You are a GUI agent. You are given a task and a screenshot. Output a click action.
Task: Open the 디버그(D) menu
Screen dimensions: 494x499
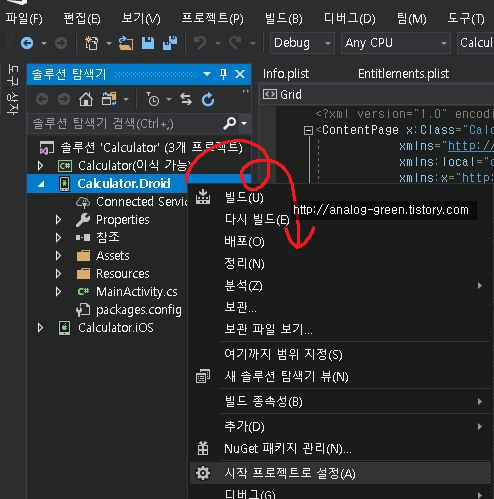(350, 19)
